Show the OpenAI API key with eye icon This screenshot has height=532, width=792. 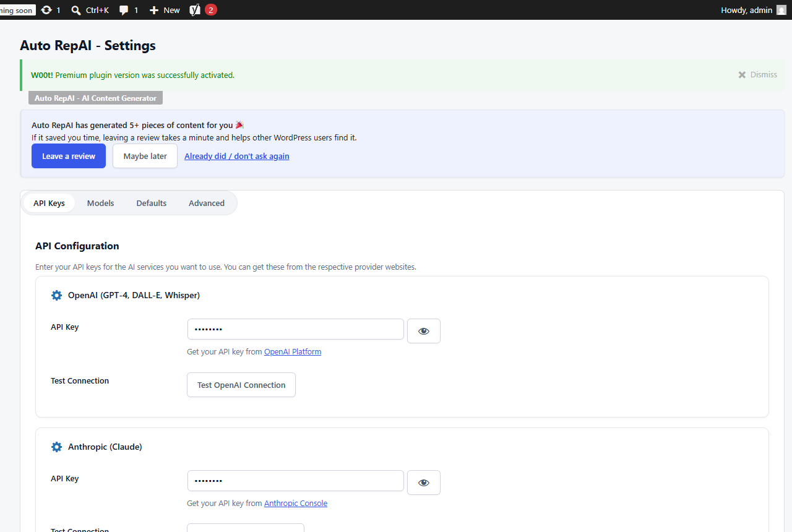[424, 331]
